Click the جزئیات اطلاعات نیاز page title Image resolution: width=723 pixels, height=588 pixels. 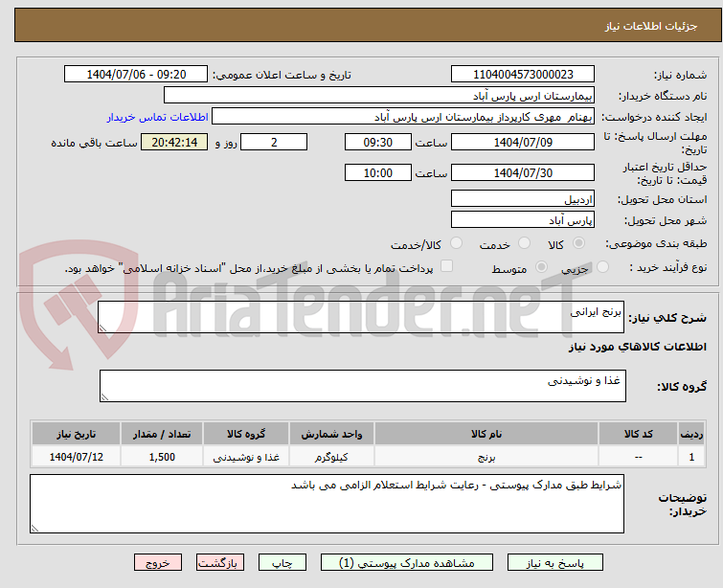pos(650,26)
